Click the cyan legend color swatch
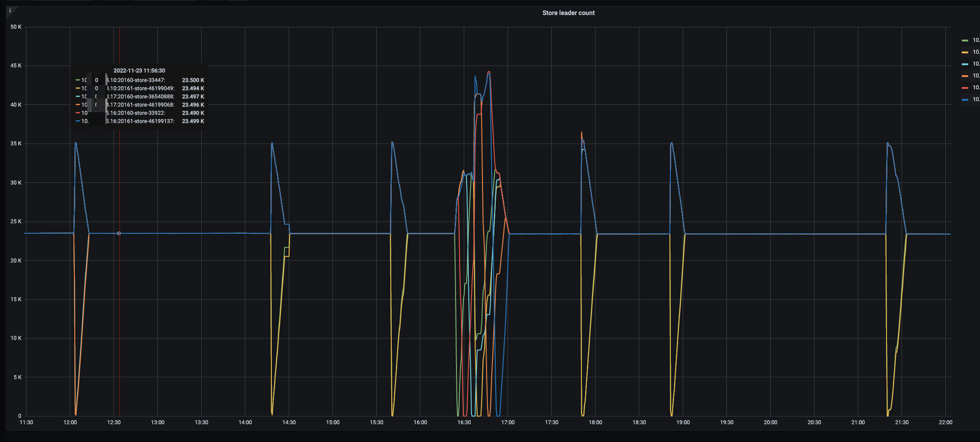Viewport: 980px width, 442px height. pos(965,64)
